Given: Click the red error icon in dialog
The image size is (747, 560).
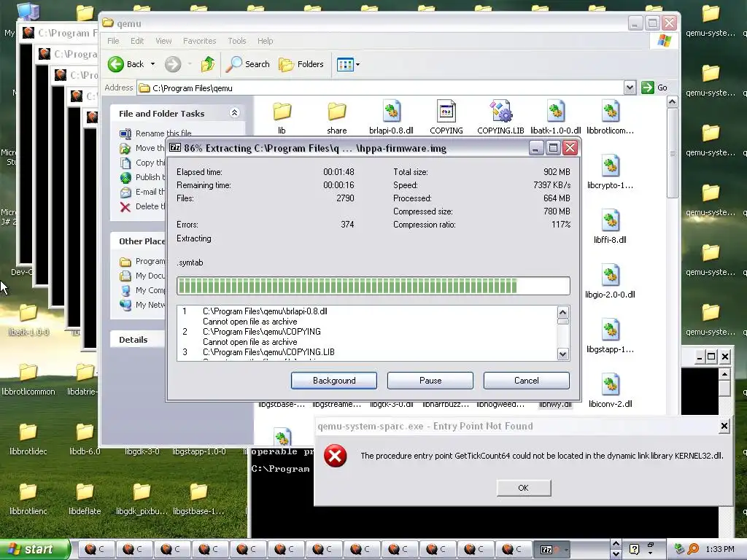Looking at the screenshot, I should pyautogui.click(x=336, y=456).
